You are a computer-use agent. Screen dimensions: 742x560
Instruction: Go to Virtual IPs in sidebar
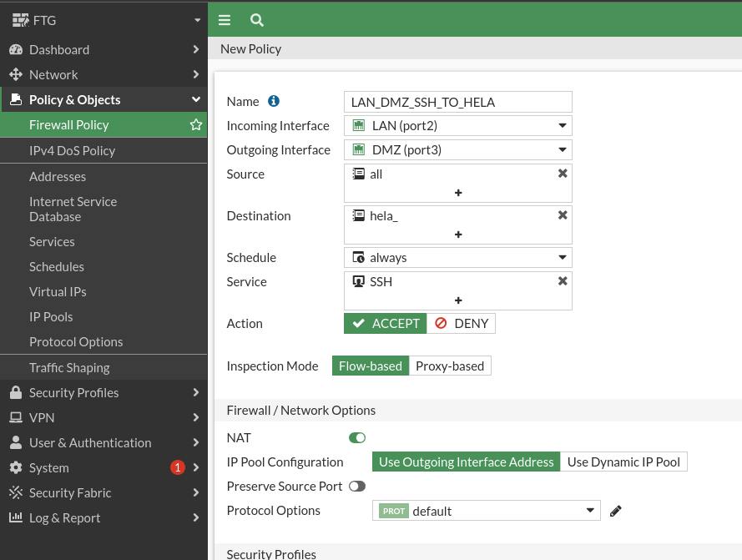tap(58, 291)
